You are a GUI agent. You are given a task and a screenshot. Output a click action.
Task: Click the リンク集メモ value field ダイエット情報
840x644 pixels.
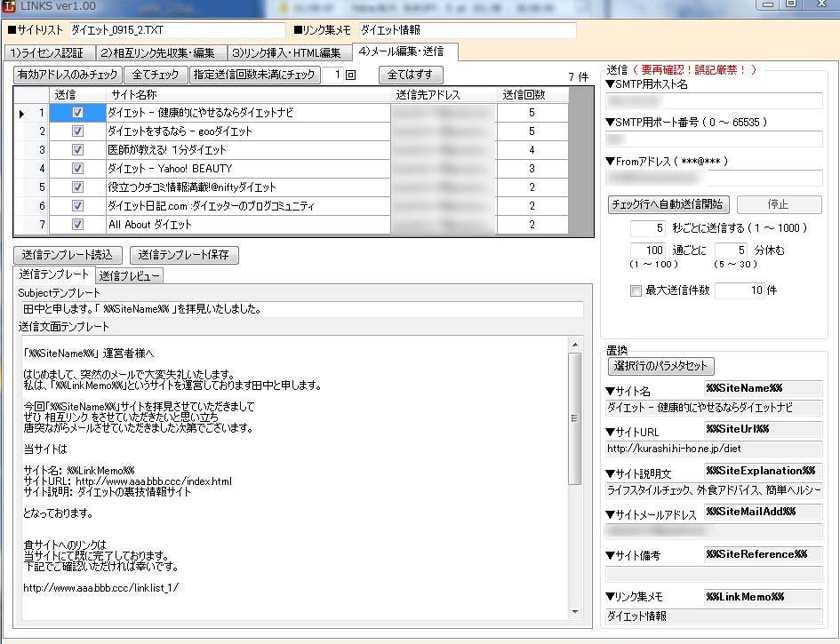714,616
